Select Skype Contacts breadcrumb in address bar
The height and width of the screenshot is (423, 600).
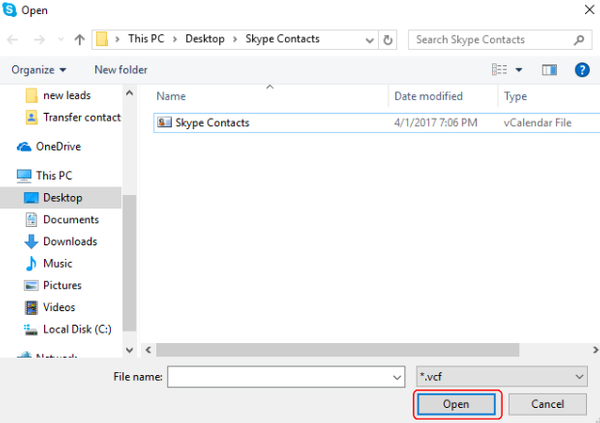click(282, 39)
